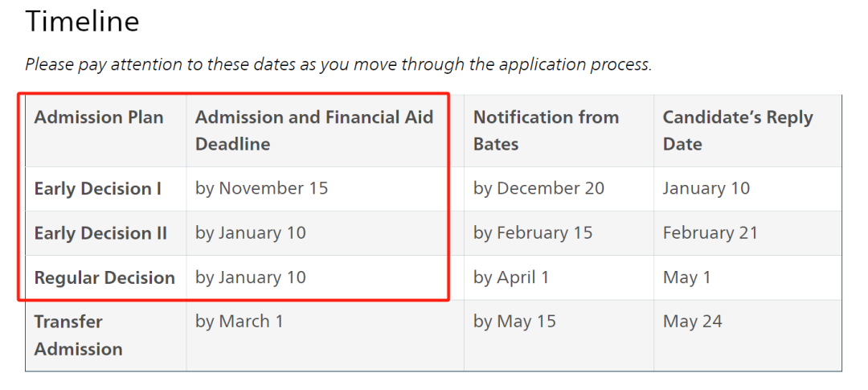Select the Regular Decision row label
Viewport: 868px width, 390px height.
click(x=104, y=277)
